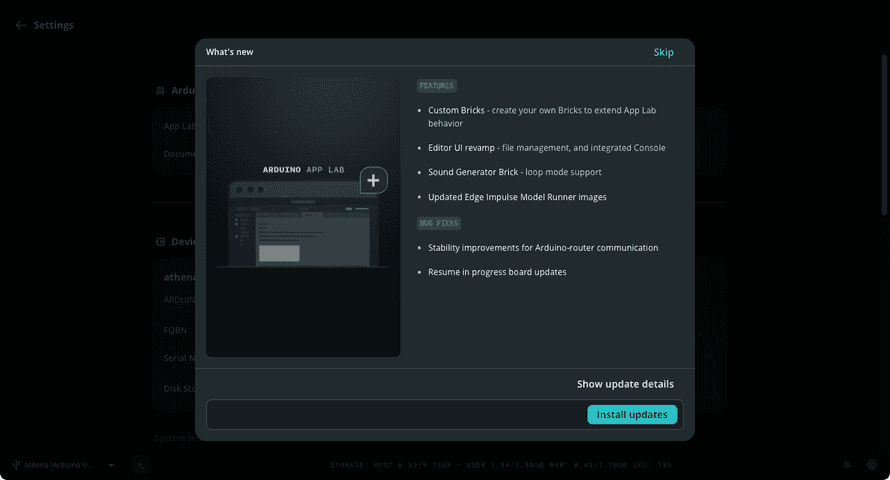This screenshot has height=480, width=890.
Task: Select the Editor UI revamp feature line
Action: [x=546, y=148]
